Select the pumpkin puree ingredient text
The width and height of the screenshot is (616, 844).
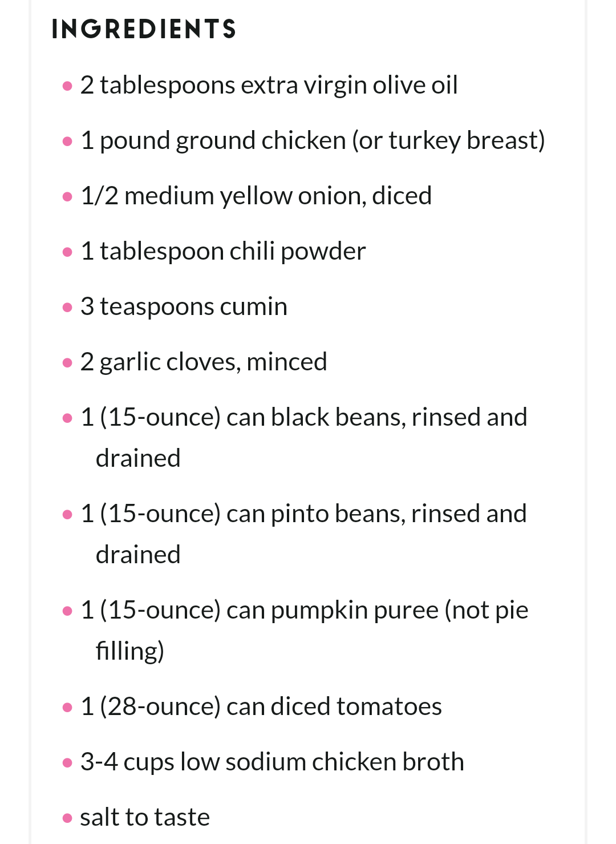click(304, 631)
